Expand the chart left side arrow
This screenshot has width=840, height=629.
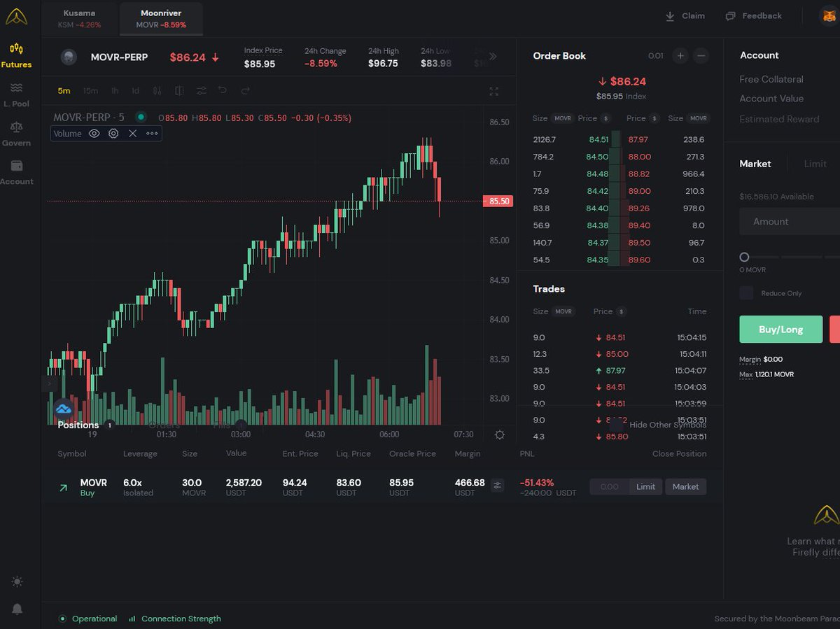49,384
